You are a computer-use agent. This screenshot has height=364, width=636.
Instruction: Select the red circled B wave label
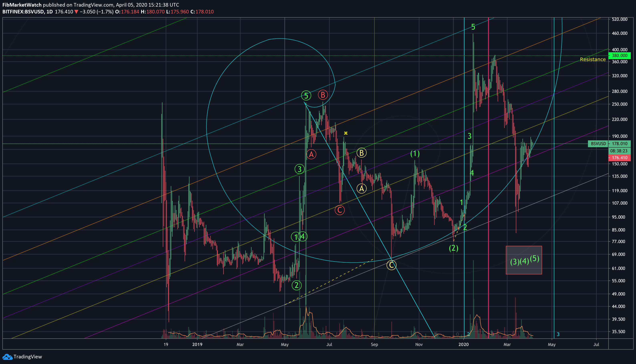[x=323, y=95]
